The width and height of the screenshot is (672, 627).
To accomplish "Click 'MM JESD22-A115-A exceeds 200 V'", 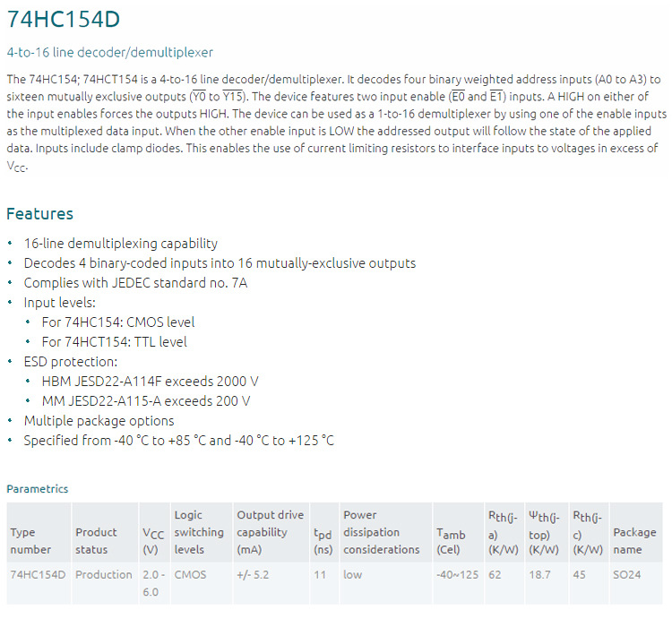I will pos(146,401).
